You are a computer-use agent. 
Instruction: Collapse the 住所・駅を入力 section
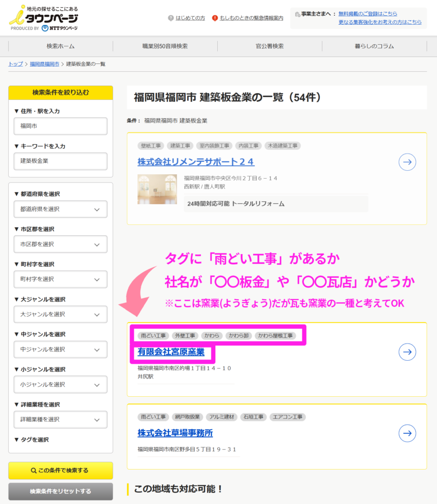37,111
